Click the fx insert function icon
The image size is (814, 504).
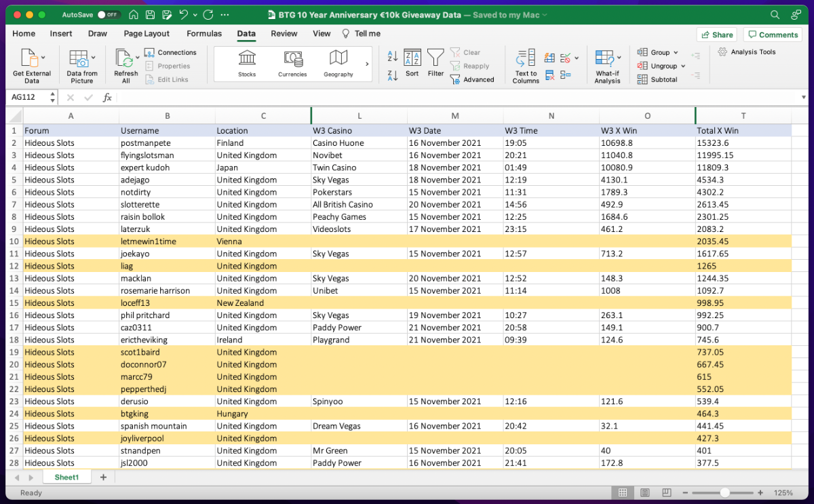pyautogui.click(x=106, y=97)
